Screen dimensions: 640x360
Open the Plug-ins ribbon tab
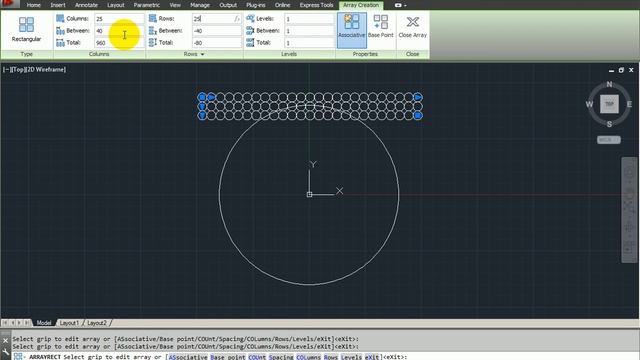[x=256, y=5]
